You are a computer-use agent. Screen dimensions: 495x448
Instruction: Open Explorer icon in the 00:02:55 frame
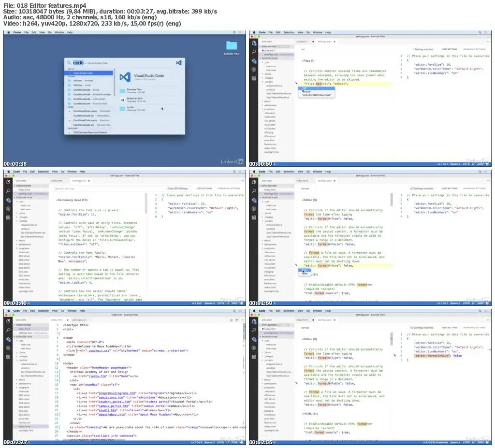(254, 321)
